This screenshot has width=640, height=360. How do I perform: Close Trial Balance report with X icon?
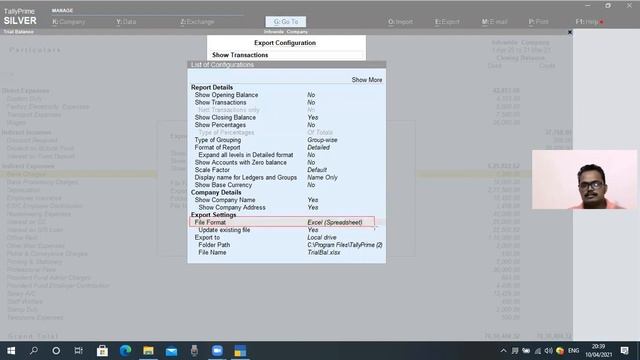(x=570, y=32)
